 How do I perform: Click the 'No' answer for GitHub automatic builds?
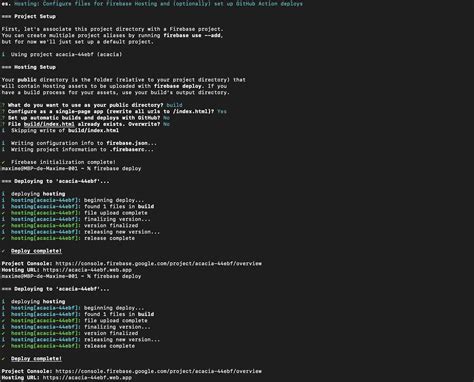[166, 118]
